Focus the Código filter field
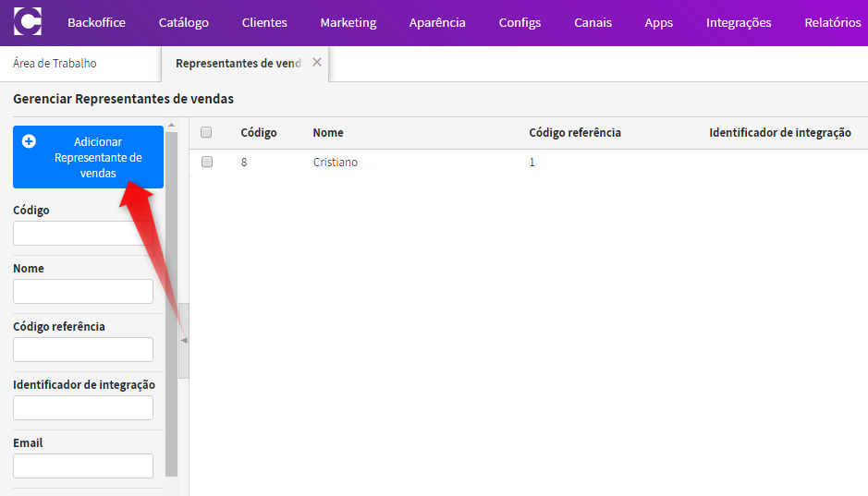 [83, 234]
